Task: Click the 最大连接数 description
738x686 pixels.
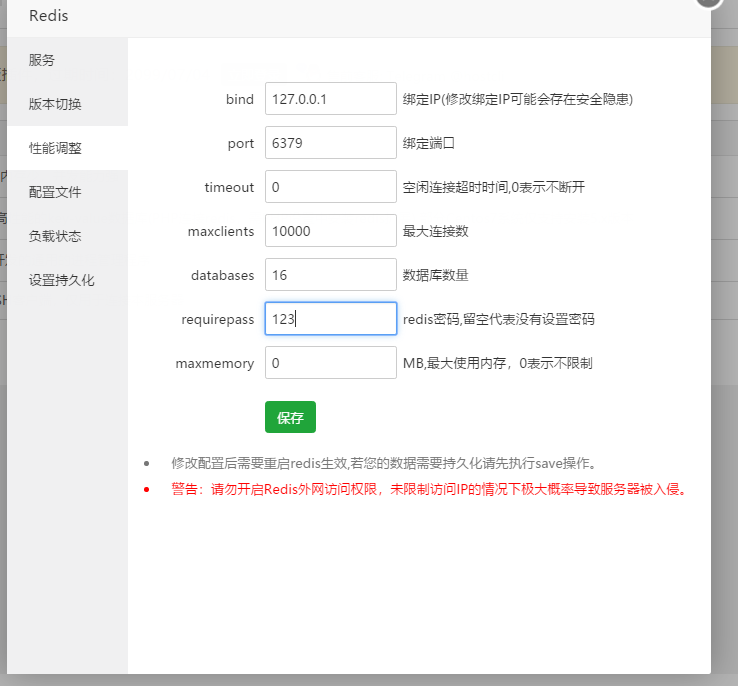Action: click(435, 231)
